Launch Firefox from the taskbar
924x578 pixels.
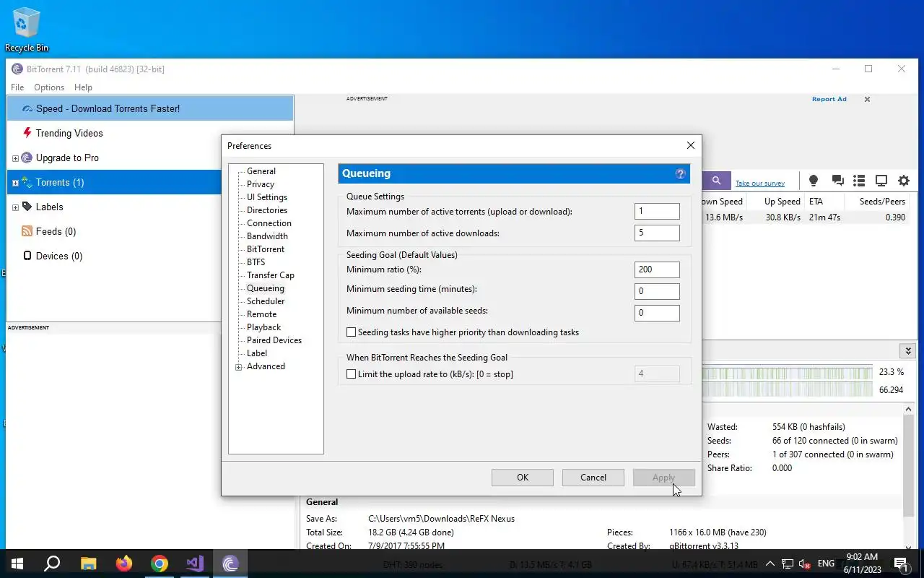pyautogui.click(x=124, y=564)
